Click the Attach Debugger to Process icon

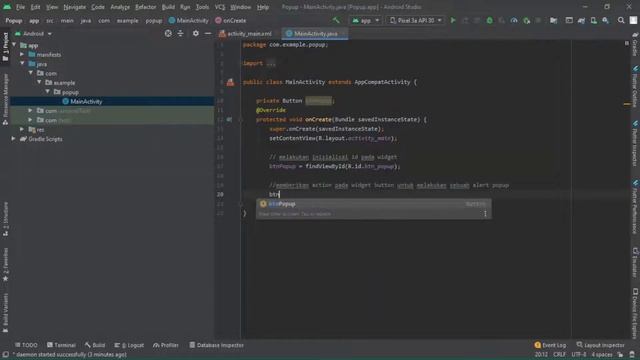527,20
